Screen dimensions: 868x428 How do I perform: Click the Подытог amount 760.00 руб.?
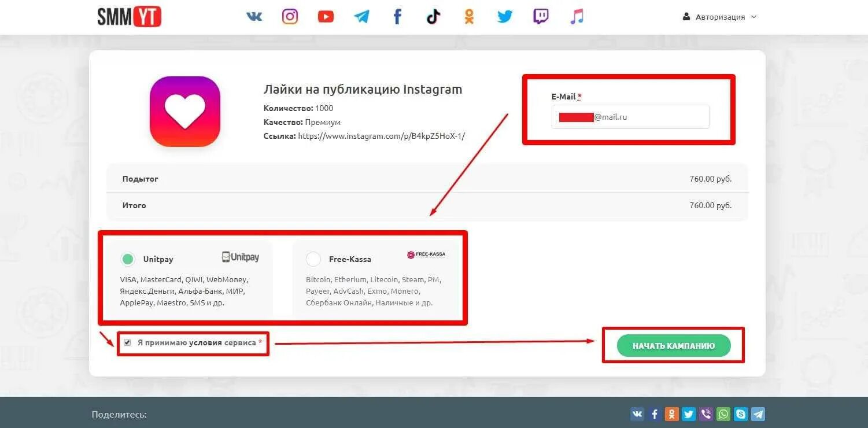click(x=711, y=179)
